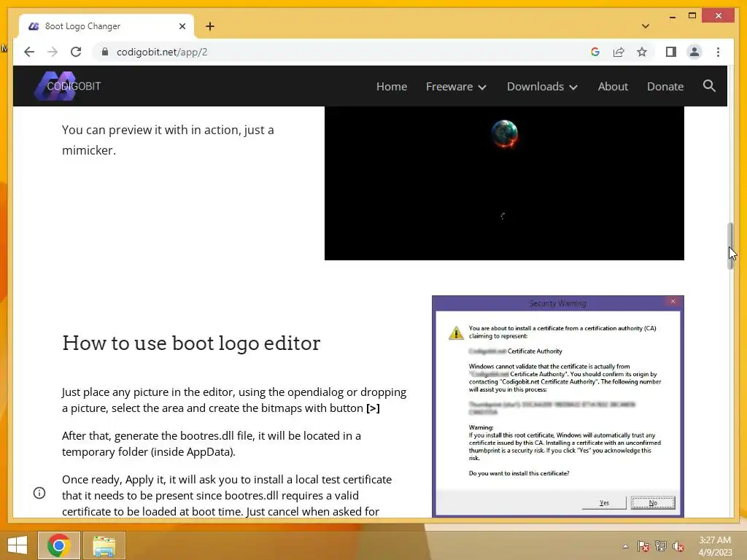Click the 'How to use boot logo editor' heading

191,343
